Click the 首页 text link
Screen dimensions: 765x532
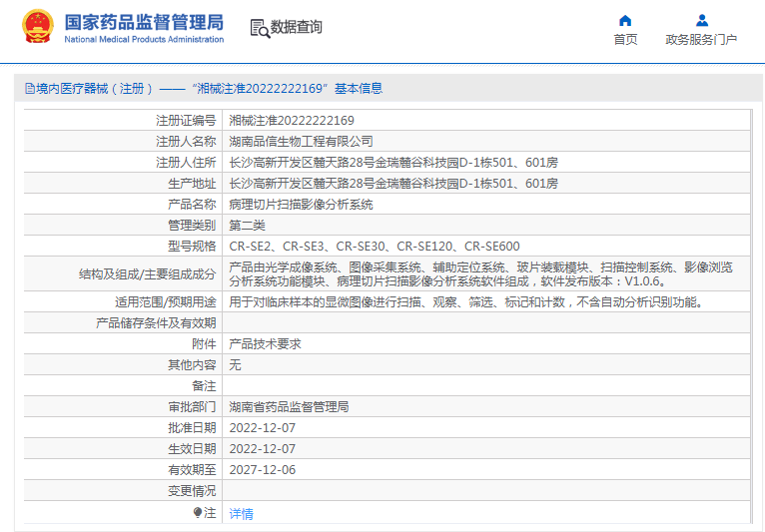[x=625, y=40]
